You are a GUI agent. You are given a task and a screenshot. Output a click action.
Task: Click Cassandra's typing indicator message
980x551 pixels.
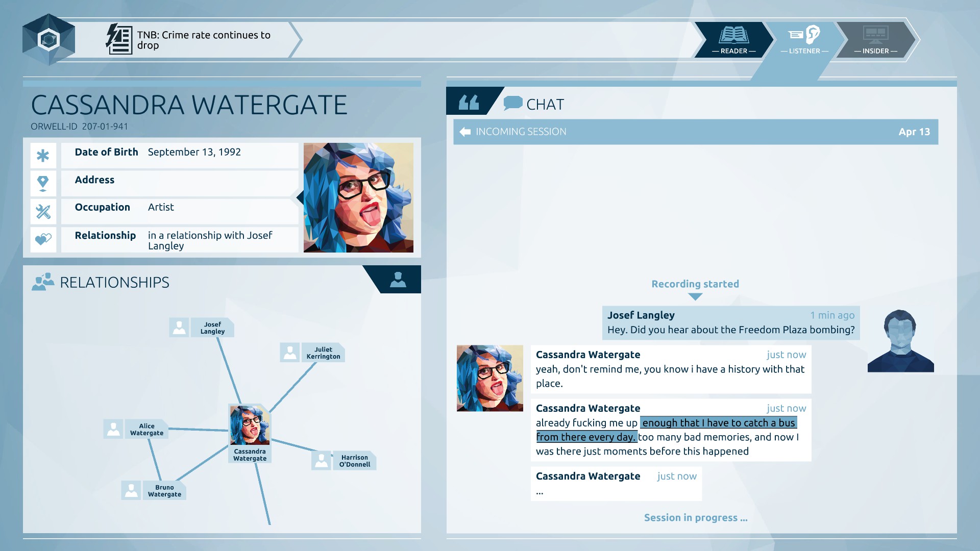click(616, 484)
